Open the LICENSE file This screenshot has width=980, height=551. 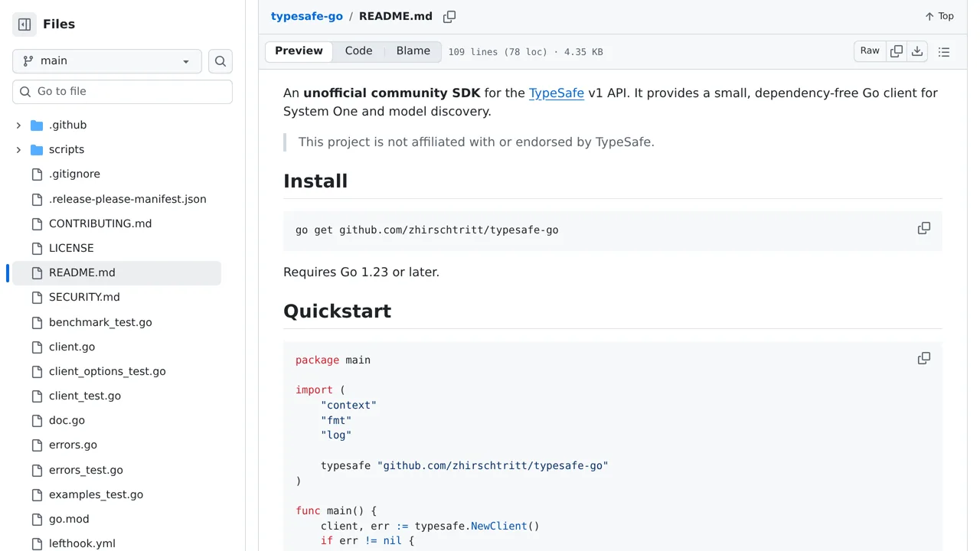point(71,248)
